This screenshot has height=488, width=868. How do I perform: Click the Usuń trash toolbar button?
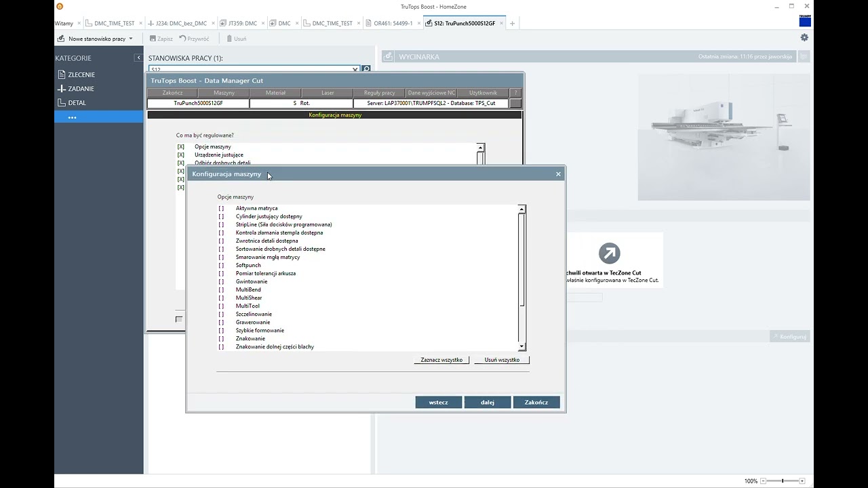(236, 39)
